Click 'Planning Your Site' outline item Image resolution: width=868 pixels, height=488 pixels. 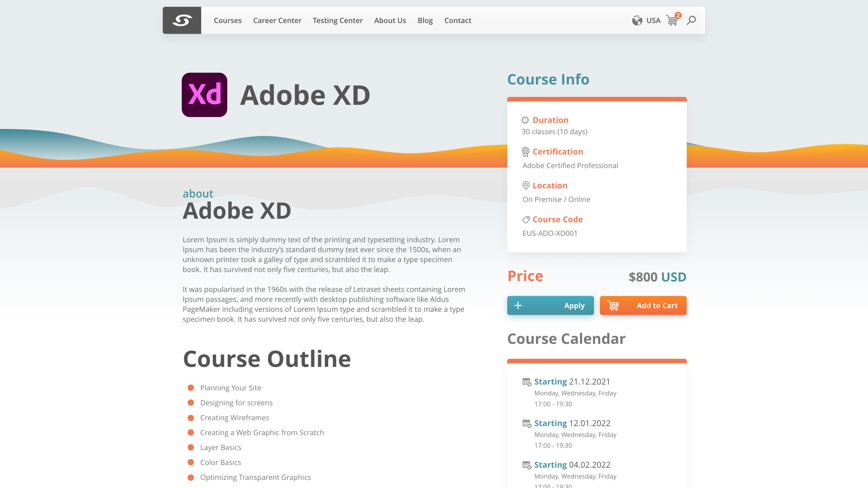pos(231,388)
